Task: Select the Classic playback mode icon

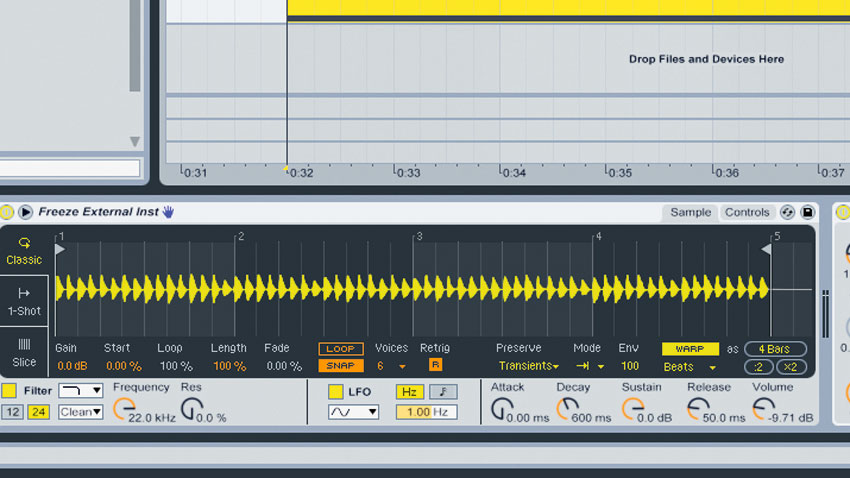Action: (24, 243)
